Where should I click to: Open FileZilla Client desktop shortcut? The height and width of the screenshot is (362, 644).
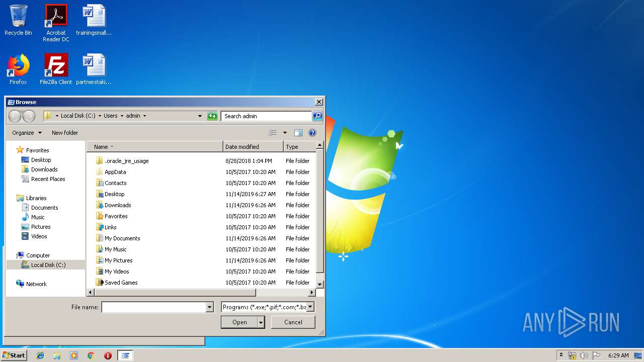point(56,69)
